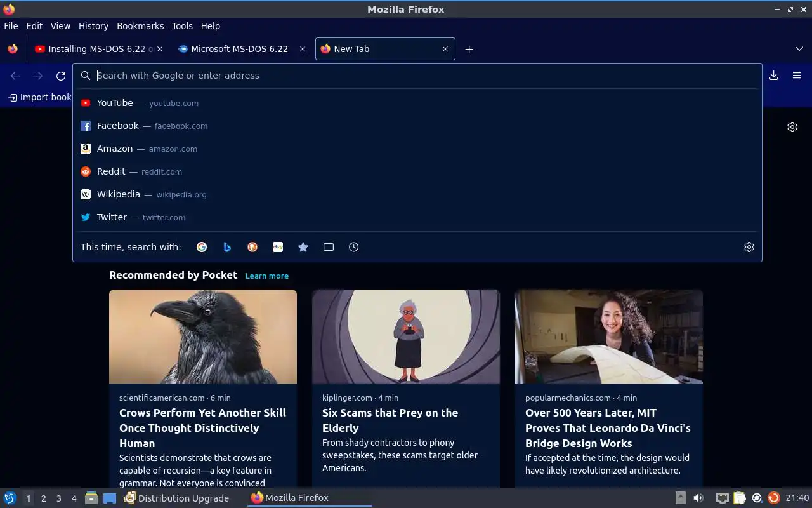Open the elderly scams article image
Screen dimensions: 812x508
click(406, 337)
